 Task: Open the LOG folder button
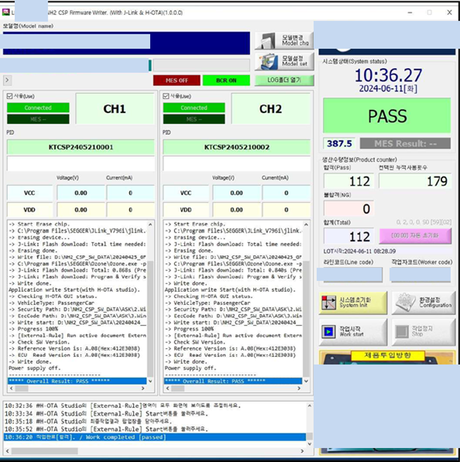(284, 80)
